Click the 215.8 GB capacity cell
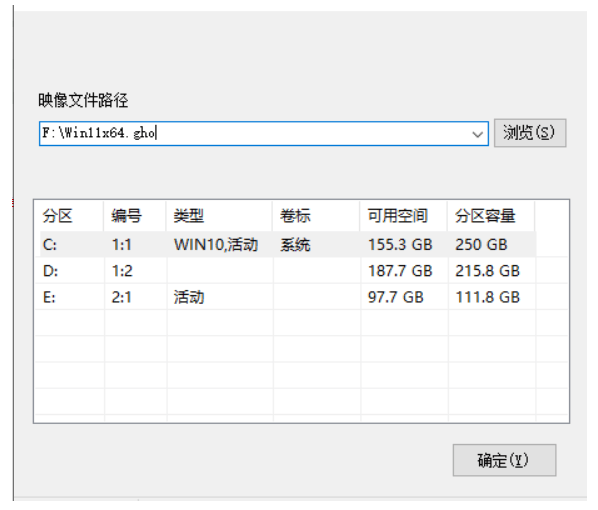This screenshot has width=598, height=510. click(x=487, y=271)
